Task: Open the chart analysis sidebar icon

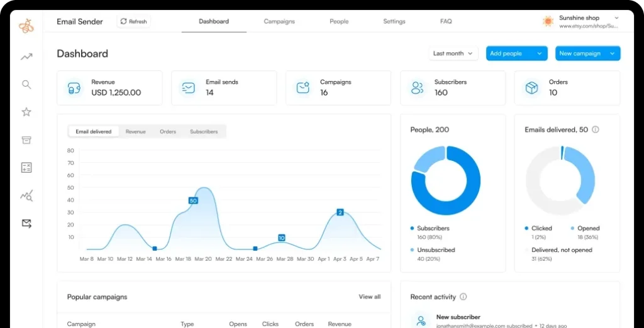Action: click(26, 196)
